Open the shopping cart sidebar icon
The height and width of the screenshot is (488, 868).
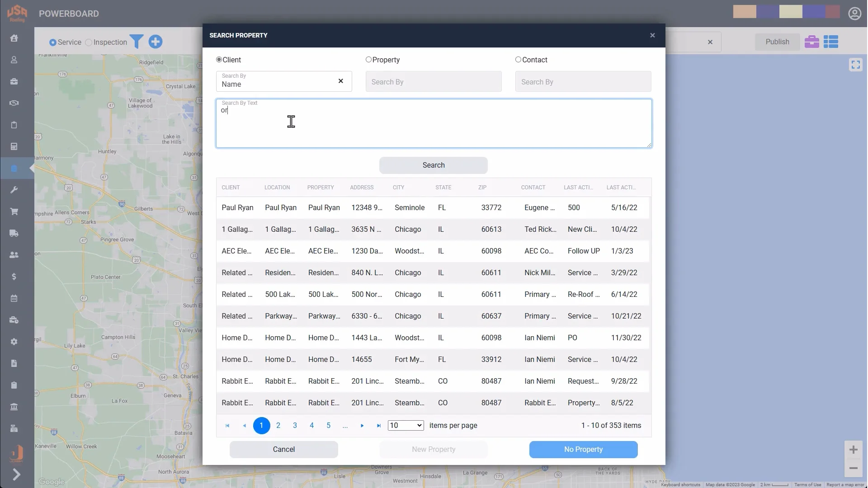14,211
